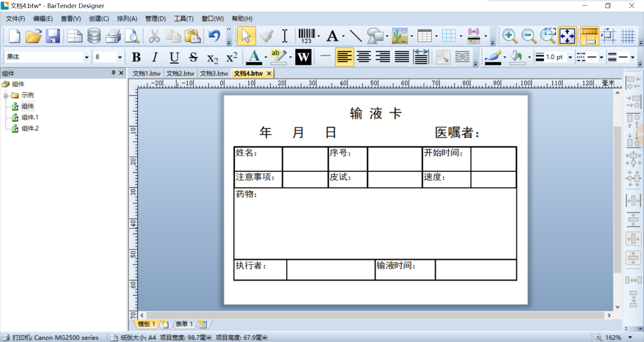Expand the 示例 folder in tree
Image resolution: width=644 pixels, height=342 pixels.
tap(6, 95)
